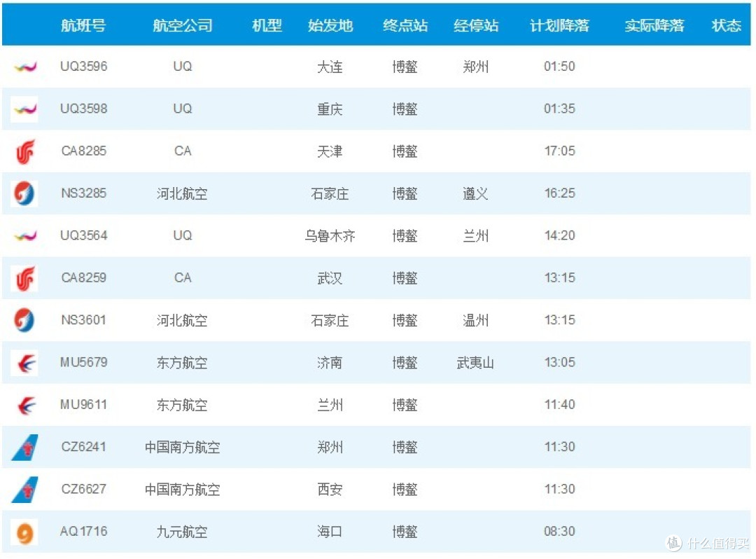Click origin city 济南
Viewport: 756px width, 559px height.
pyautogui.click(x=330, y=363)
